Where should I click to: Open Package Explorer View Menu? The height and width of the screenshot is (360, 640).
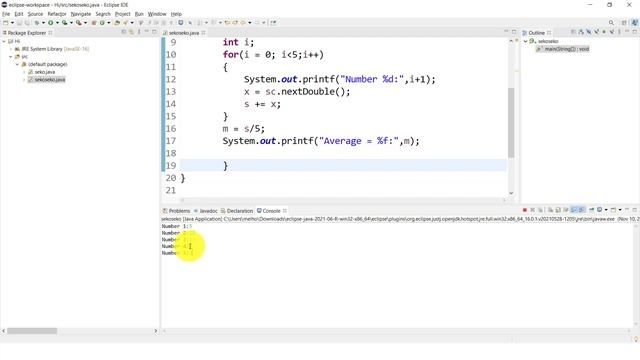[x=139, y=32]
